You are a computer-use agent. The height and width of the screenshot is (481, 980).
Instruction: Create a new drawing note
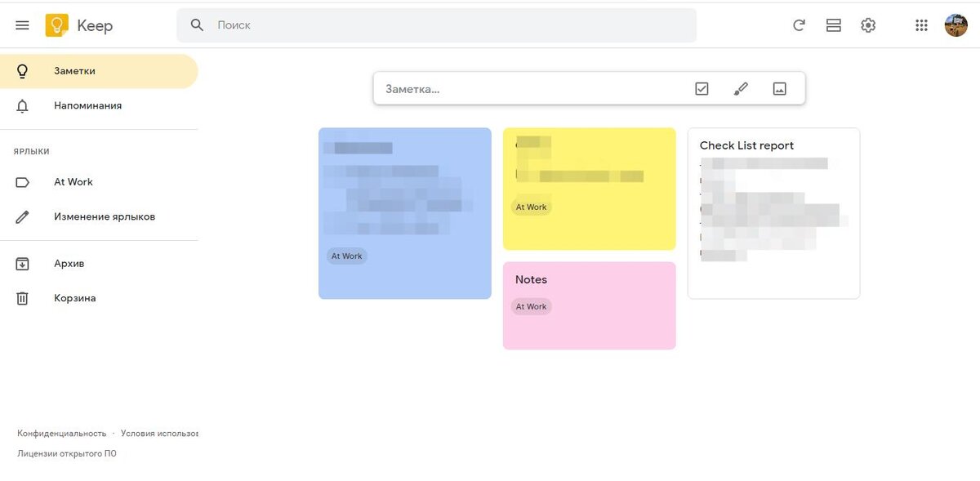[741, 88]
